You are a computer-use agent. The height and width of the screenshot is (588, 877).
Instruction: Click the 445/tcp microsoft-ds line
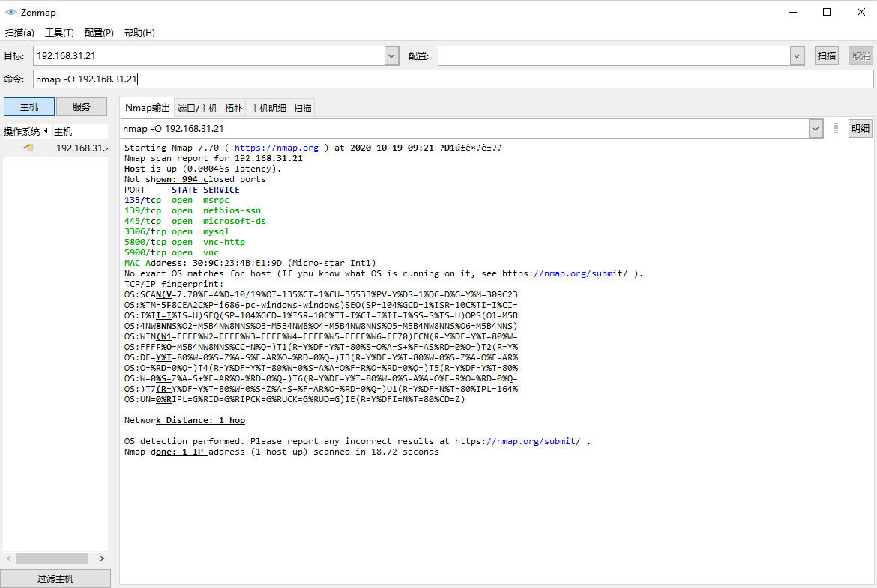coord(195,221)
